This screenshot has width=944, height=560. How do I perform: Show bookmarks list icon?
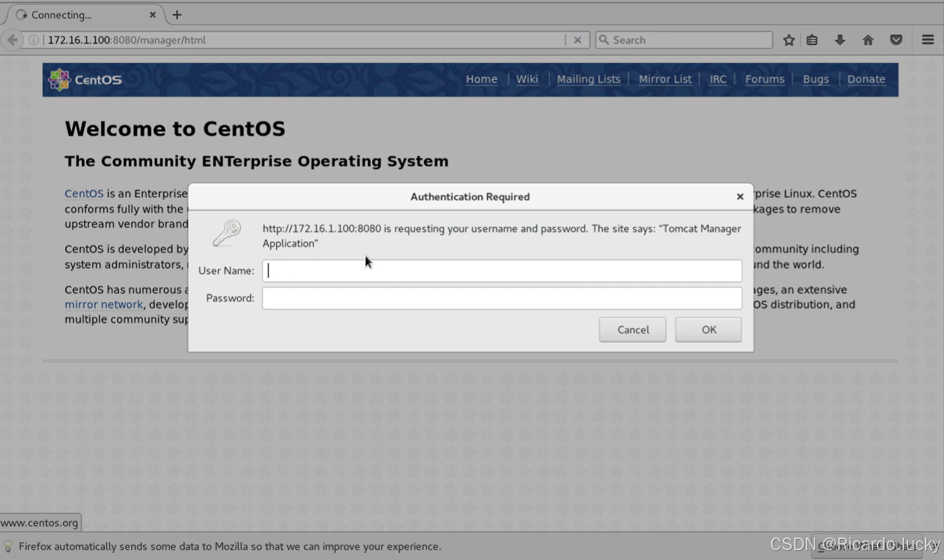click(x=812, y=40)
